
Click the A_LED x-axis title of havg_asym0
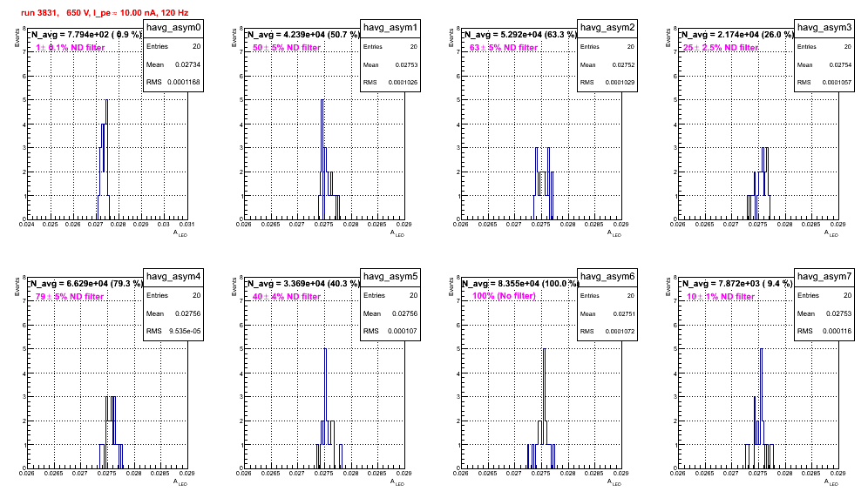pyautogui.click(x=180, y=233)
